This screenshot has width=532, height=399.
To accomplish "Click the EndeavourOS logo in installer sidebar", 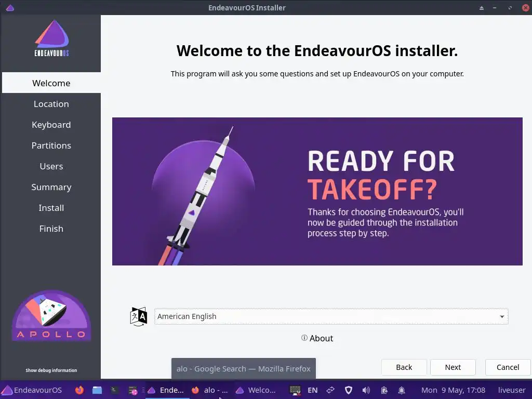I will tap(51, 38).
